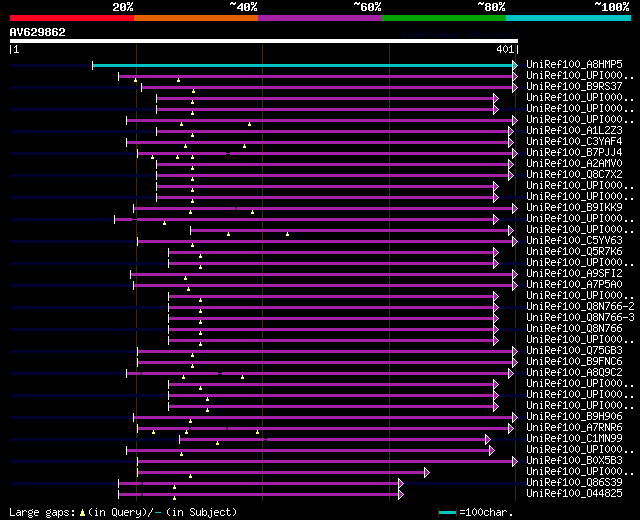Select the UniRef100_A7RNR6 subject label

point(574,428)
